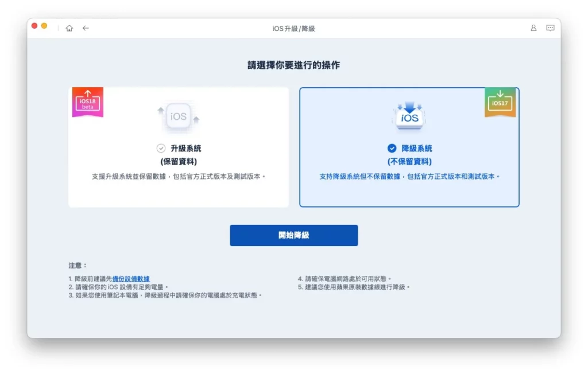Open the user account icon
The image size is (588, 374).
(x=533, y=28)
